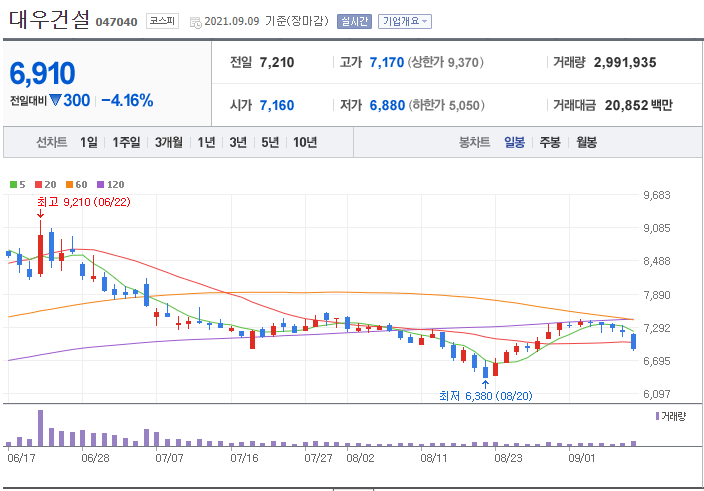Click the 저가 6,880 low price value
The height and width of the screenshot is (491, 704).
point(387,105)
